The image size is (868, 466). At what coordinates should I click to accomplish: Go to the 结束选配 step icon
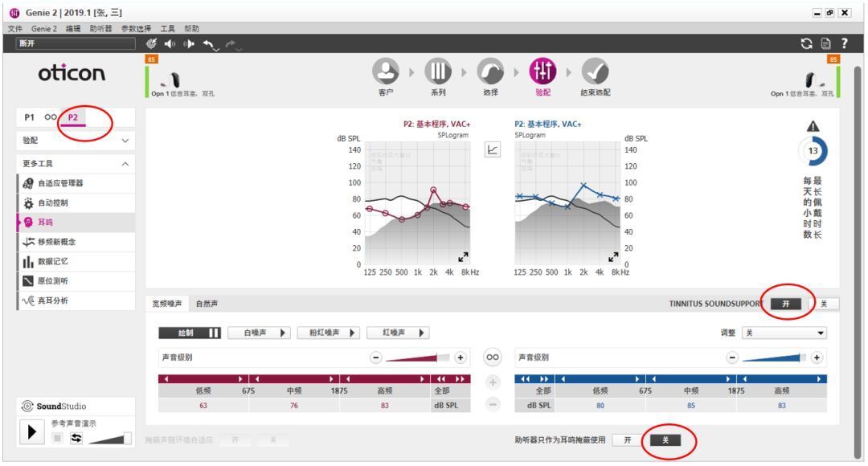595,72
